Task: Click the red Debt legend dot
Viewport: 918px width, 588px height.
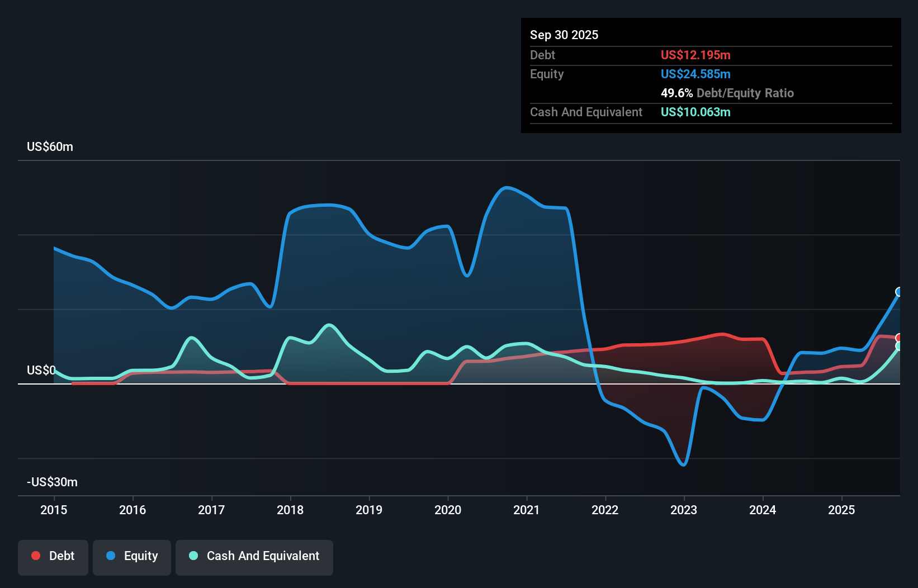Action: (35, 556)
